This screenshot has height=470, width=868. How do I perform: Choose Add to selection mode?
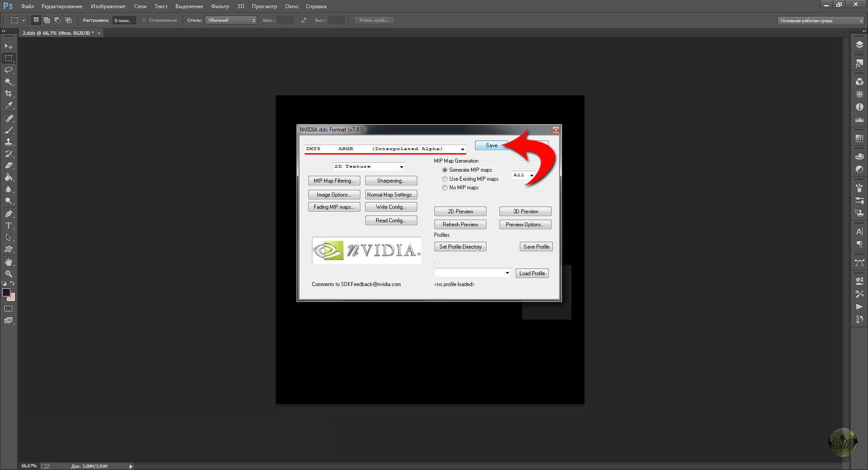coord(47,20)
